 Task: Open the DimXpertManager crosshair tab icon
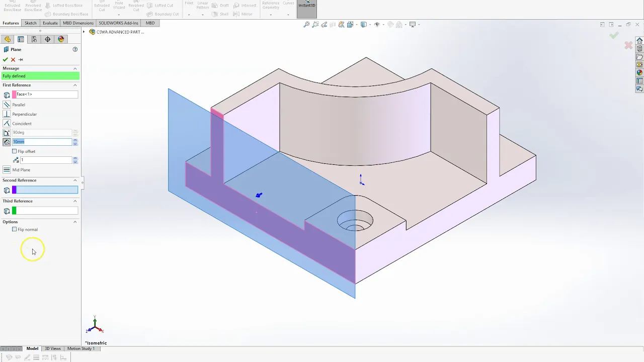click(48, 39)
